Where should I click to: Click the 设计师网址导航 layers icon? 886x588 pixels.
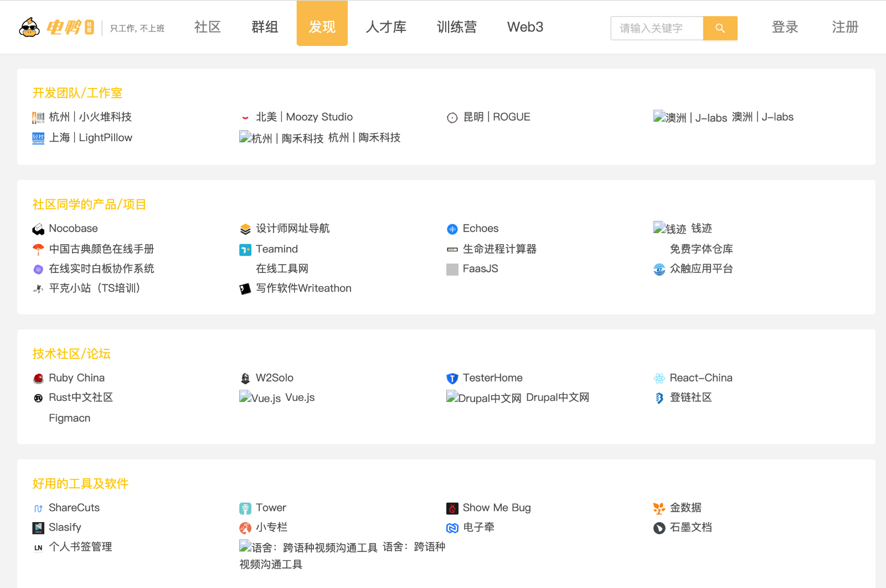pos(245,229)
